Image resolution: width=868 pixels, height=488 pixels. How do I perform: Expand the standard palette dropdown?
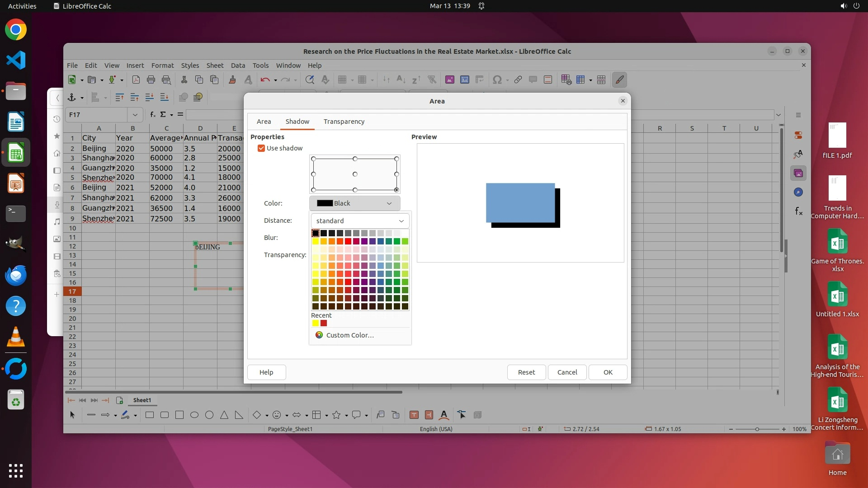[x=360, y=221]
